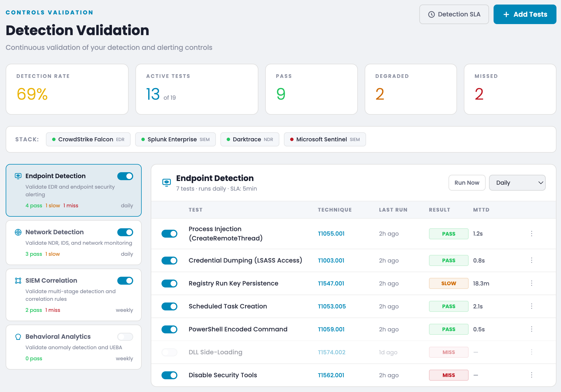
Task: Click the Add Tests button
Action: point(525,14)
